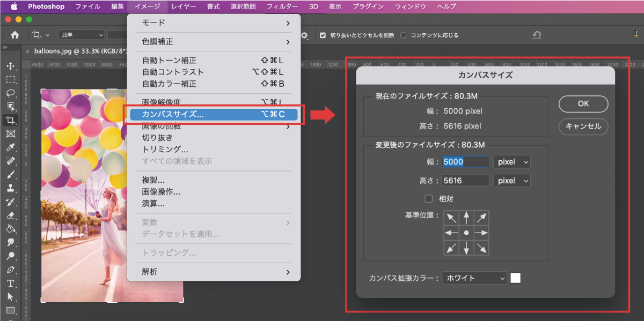Click the white canvas extension color swatch
This screenshot has height=321, width=644.
click(x=515, y=278)
